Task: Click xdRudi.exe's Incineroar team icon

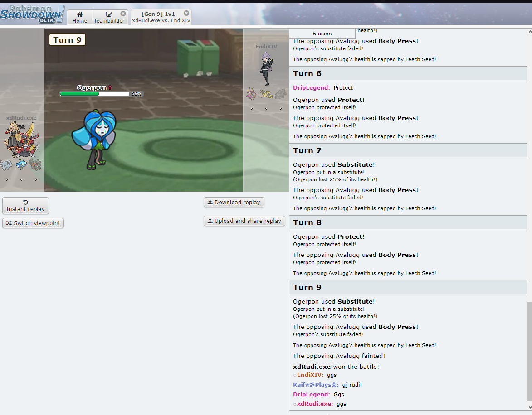Action: [x=36, y=165]
